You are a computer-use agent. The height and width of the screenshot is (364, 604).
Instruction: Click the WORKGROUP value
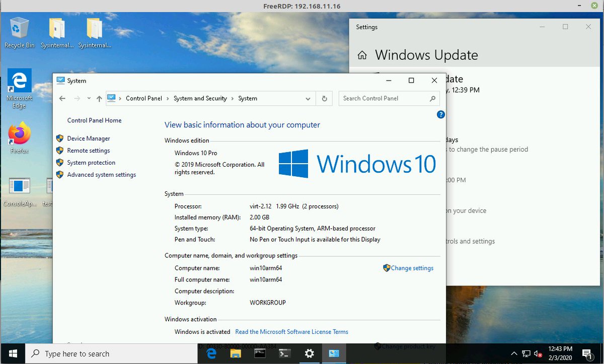[x=268, y=303]
